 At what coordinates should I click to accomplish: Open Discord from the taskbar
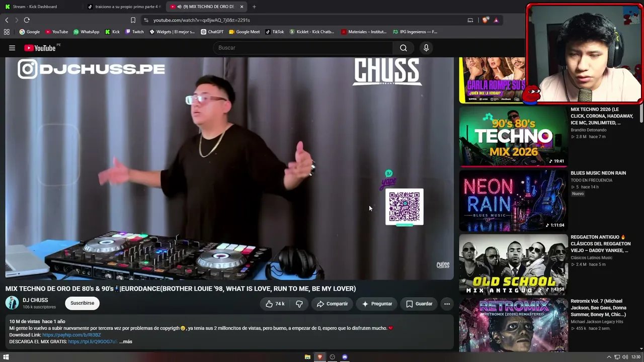(345, 357)
